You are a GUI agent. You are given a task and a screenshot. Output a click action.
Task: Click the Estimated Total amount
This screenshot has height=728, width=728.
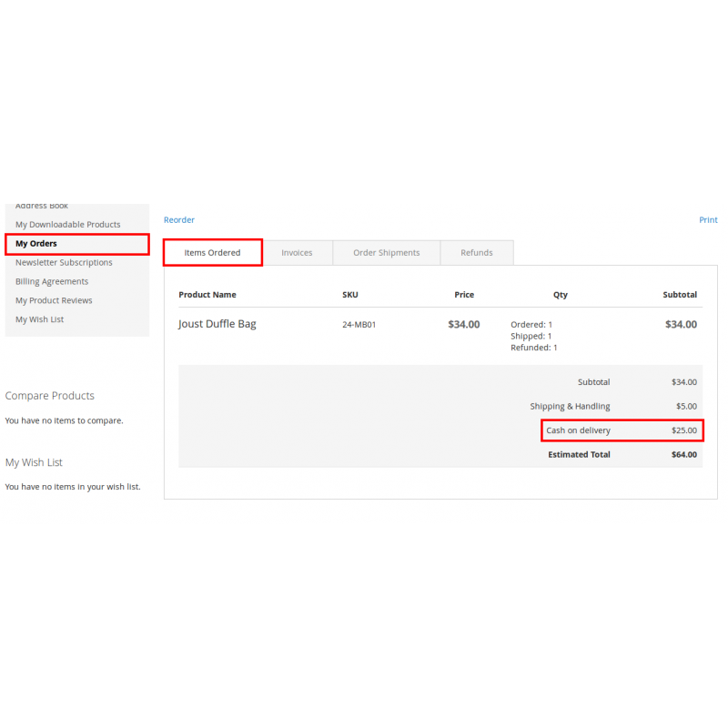pyautogui.click(x=683, y=454)
